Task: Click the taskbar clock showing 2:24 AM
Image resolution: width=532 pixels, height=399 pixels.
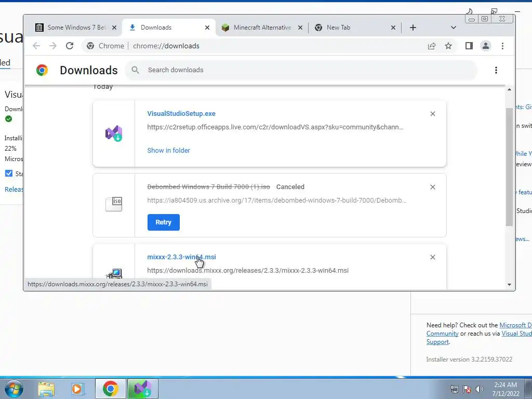Action: click(x=506, y=389)
